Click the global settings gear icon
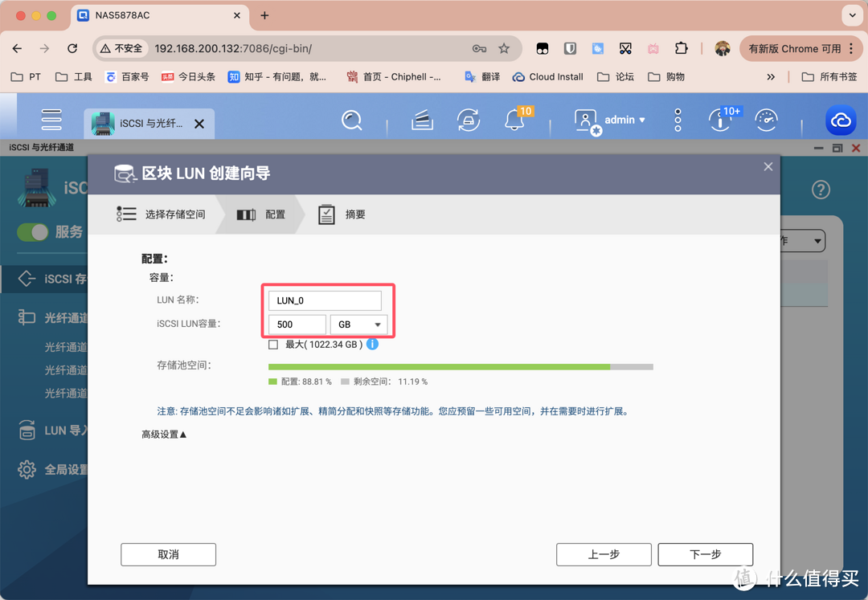 27,470
